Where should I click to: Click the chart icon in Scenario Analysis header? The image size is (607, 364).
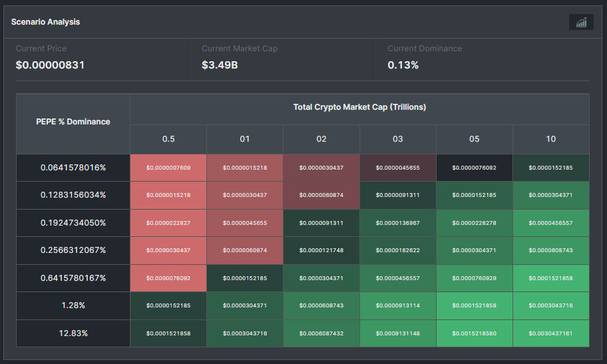pyautogui.click(x=581, y=22)
